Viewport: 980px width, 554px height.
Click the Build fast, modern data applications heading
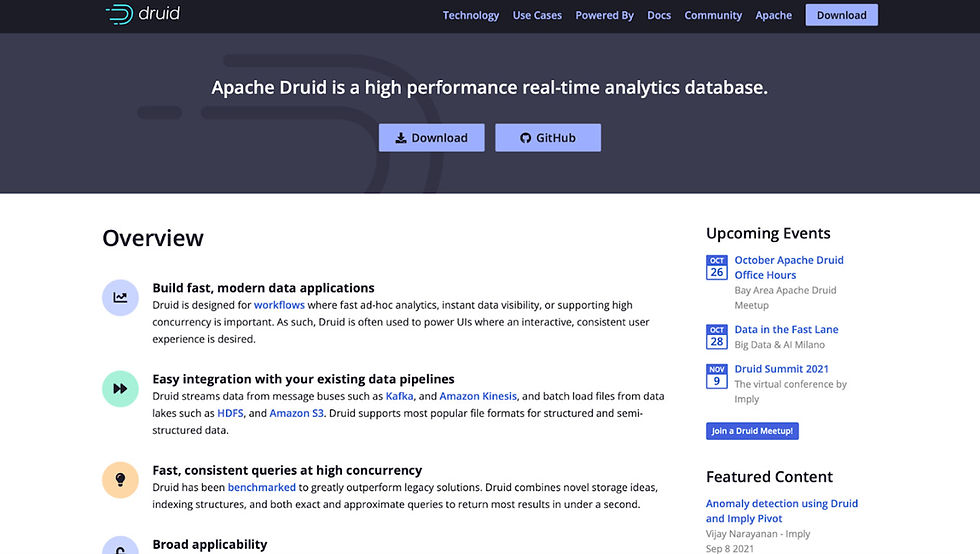(x=263, y=288)
